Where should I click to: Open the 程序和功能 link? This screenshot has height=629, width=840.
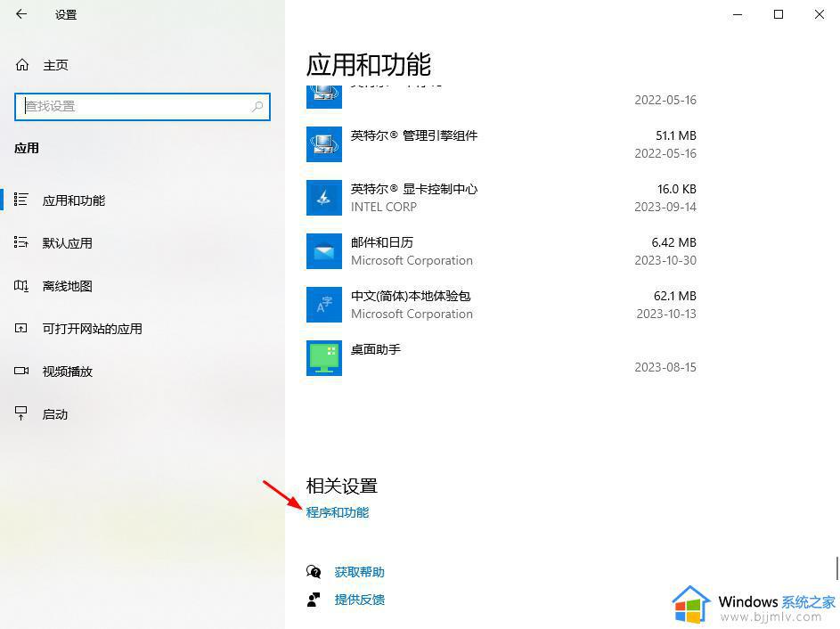[338, 513]
